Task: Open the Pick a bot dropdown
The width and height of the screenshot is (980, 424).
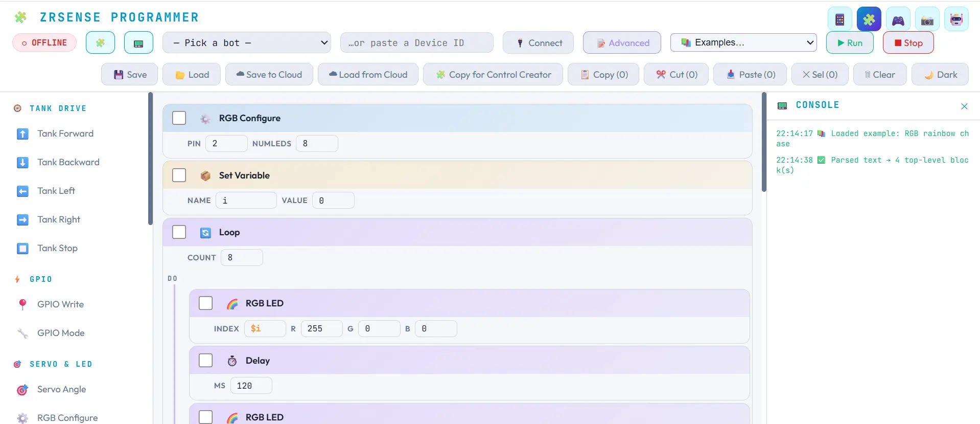Action: 247,43
